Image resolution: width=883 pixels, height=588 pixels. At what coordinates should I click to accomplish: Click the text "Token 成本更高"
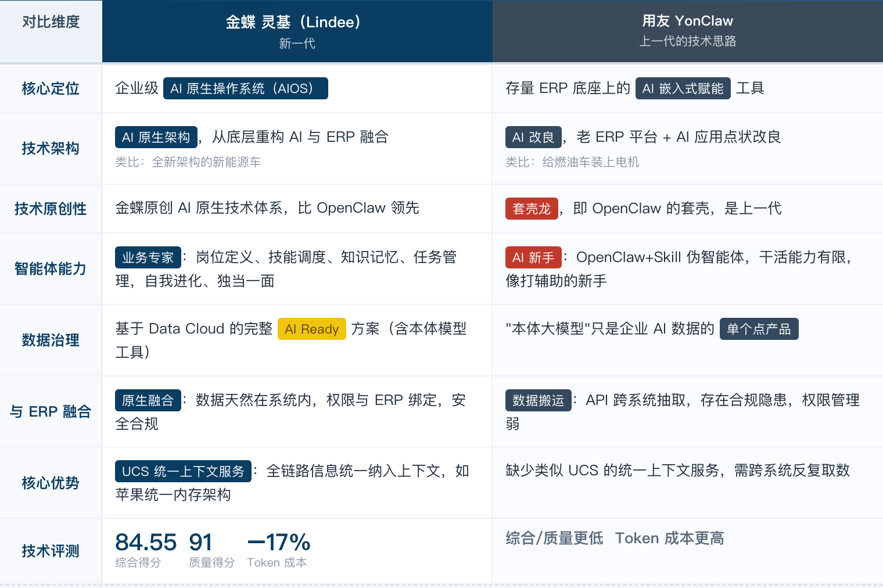tap(670, 538)
